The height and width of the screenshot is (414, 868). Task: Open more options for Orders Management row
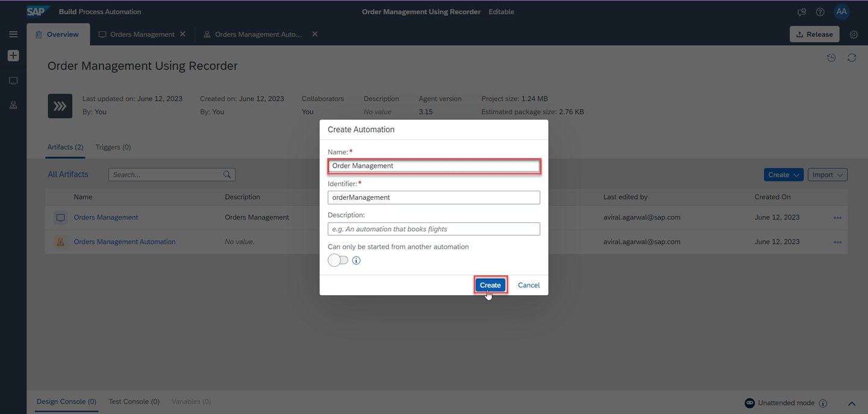[837, 218]
